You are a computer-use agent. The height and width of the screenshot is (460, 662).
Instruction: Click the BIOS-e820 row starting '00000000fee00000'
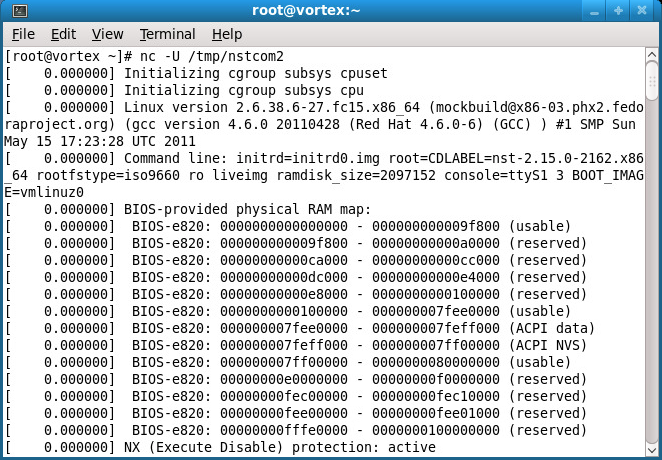coord(296,413)
